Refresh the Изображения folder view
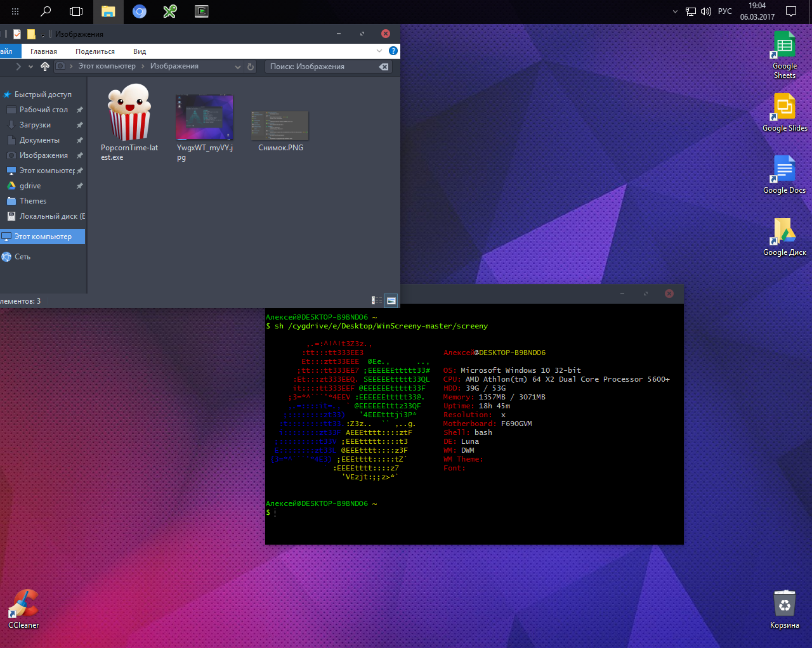Screen dimensions: 812x648 (x=251, y=67)
